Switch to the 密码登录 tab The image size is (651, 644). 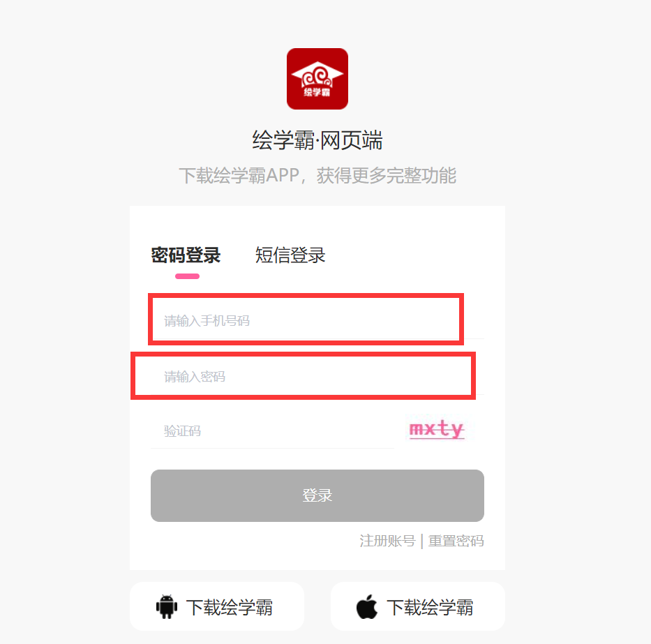point(186,255)
